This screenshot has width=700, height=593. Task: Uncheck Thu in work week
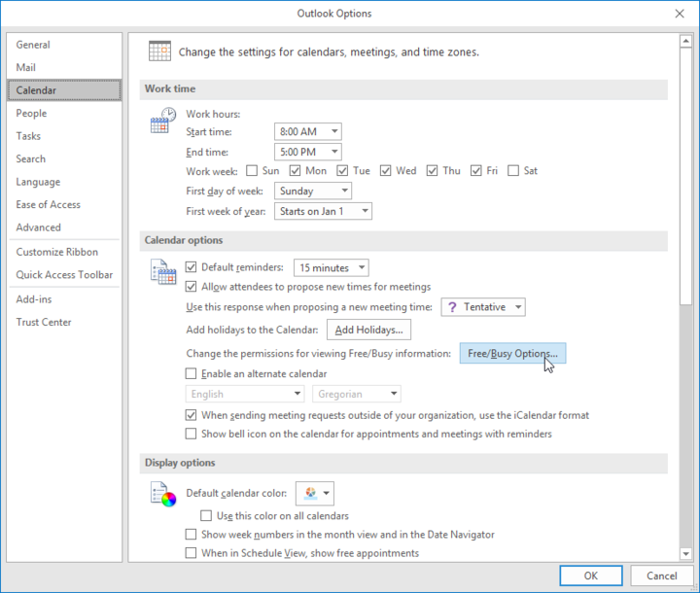click(x=432, y=170)
